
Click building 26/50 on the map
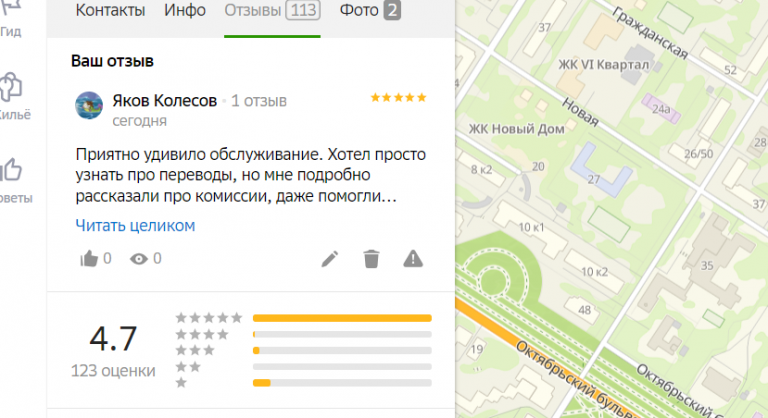pyautogui.click(x=698, y=154)
